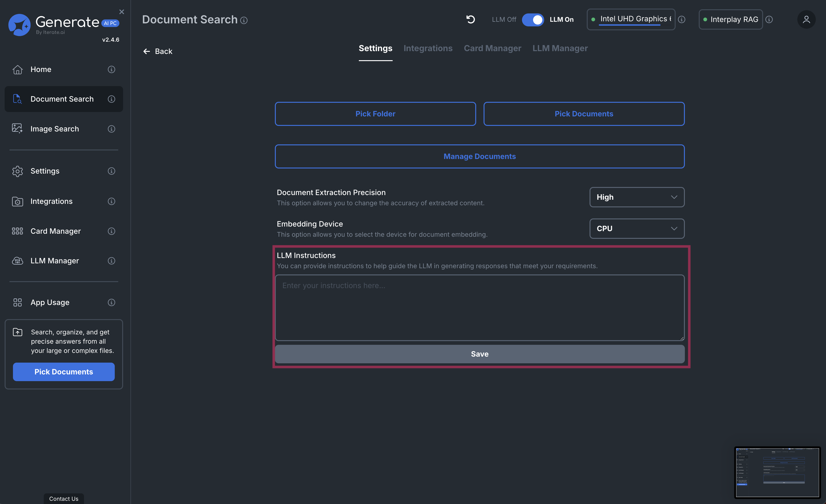Click the text area's corner grip handle
This screenshot has width=826, height=504.
tap(682, 338)
